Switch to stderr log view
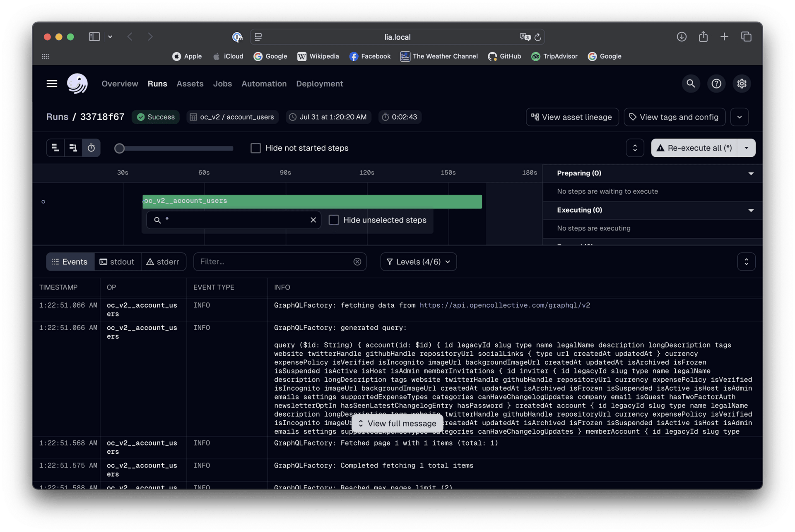The height and width of the screenshot is (532, 795). click(x=163, y=262)
